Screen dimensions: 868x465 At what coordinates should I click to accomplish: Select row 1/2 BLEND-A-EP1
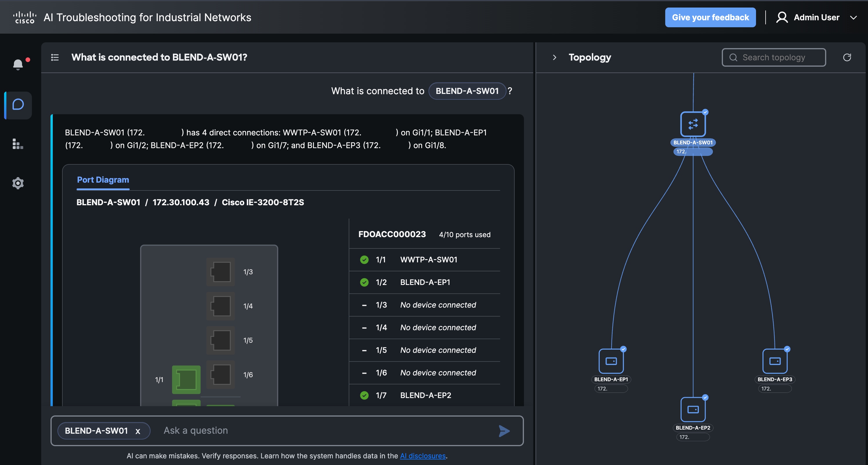[x=424, y=282]
